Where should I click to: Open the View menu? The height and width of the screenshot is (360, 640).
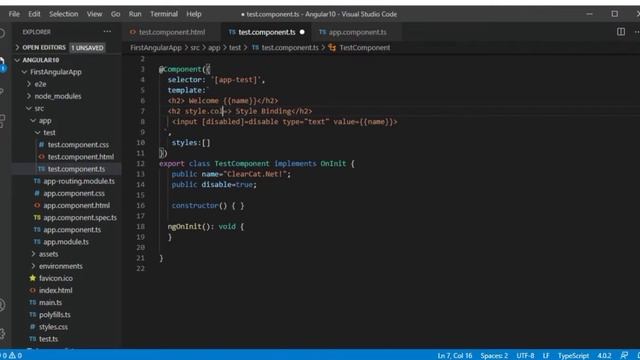(x=94, y=14)
